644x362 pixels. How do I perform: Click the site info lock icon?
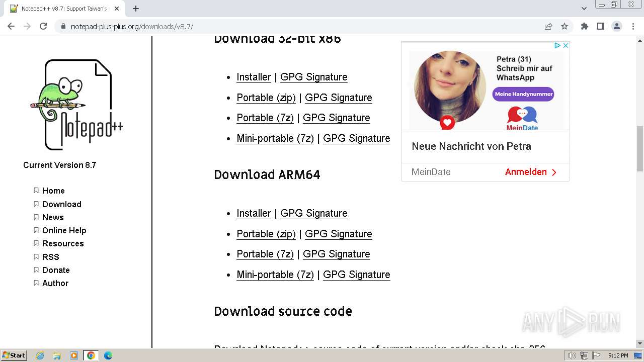[x=63, y=27]
